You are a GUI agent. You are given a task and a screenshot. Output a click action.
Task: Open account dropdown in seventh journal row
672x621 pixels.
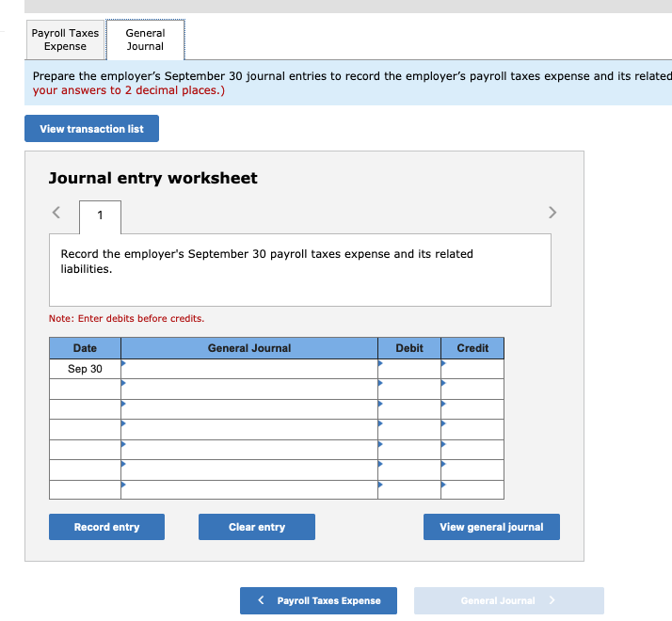point(249,489)
